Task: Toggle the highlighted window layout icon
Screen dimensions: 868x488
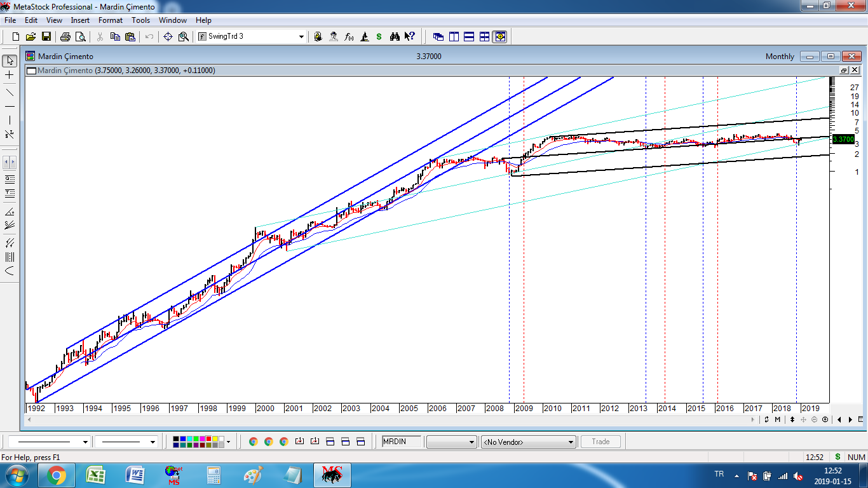Action: click(x=499, y=37)
